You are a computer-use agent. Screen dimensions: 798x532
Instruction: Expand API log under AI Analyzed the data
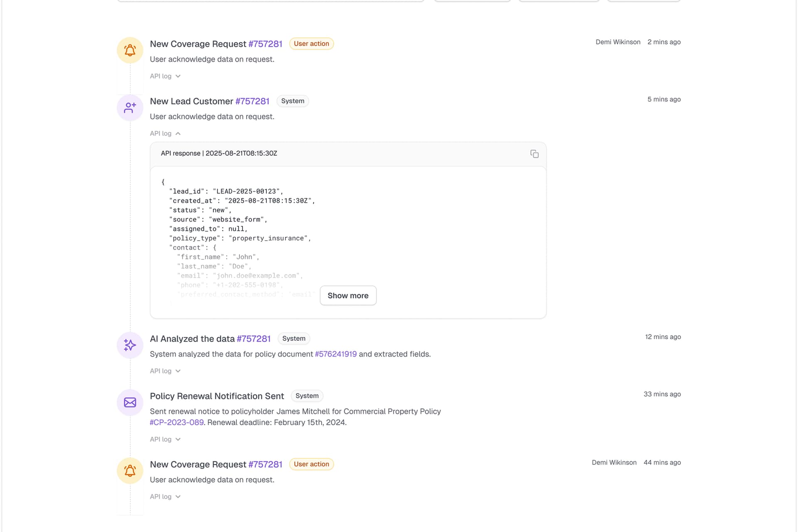pos(165,371)
